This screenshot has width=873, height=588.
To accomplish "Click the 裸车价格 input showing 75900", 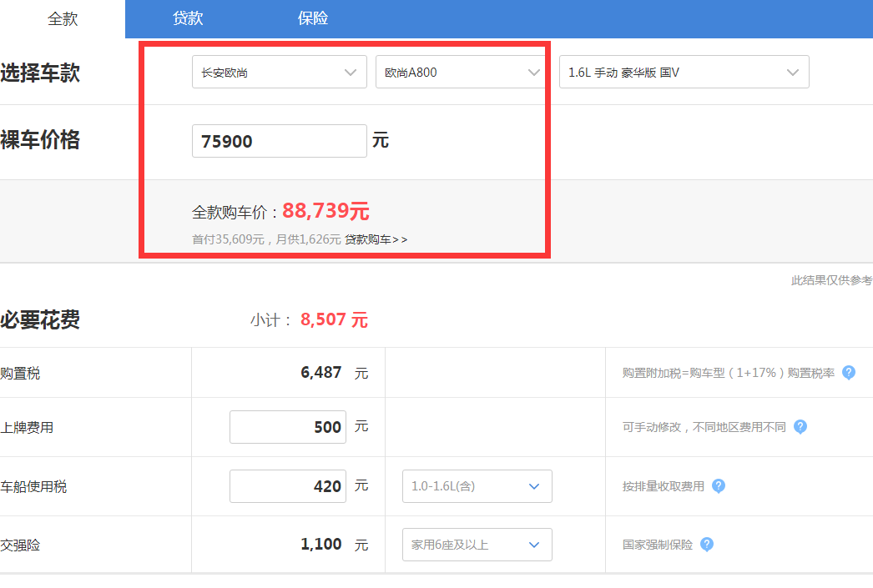I will [280, 141].
